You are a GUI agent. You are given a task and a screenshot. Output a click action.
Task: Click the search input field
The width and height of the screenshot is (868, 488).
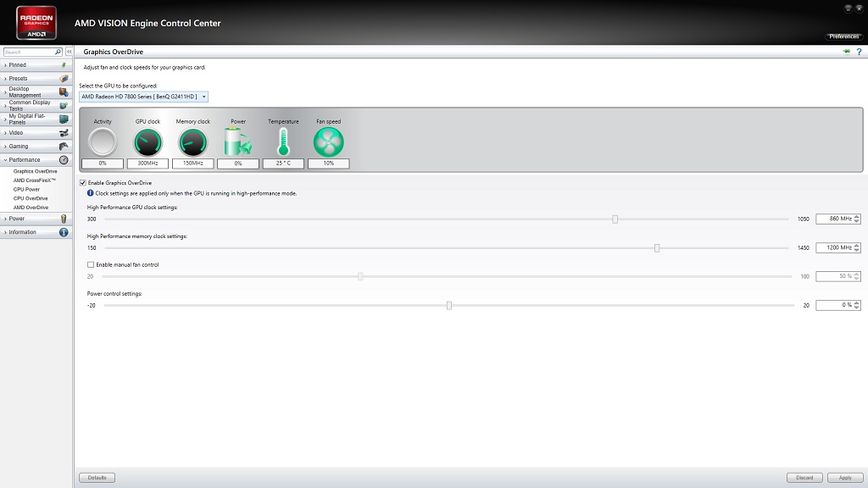pos(29,52)
